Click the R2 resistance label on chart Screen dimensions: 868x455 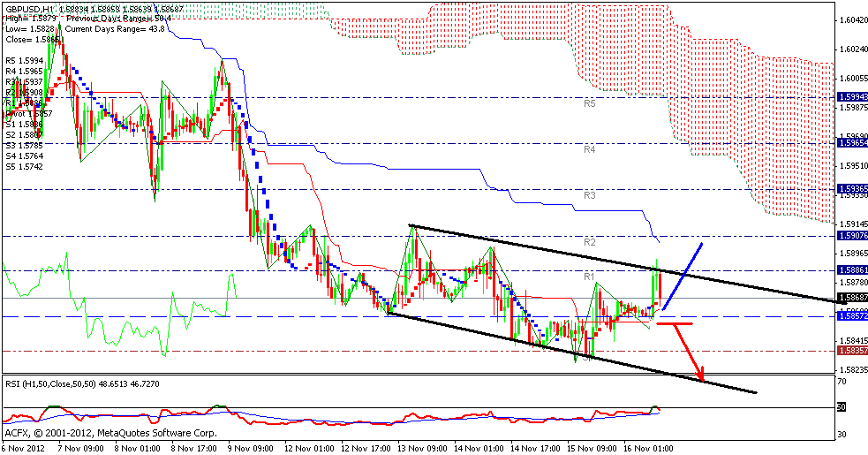pyautogui.click(x=590, y=241)
